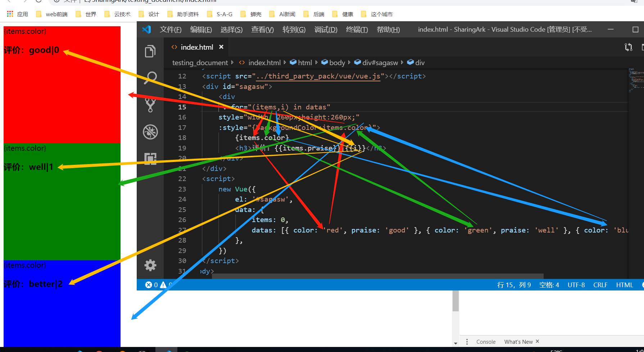The width and height of the screenshot is (644, 352).
Task: Open the Source Control view
Action: tap(150, 104)
